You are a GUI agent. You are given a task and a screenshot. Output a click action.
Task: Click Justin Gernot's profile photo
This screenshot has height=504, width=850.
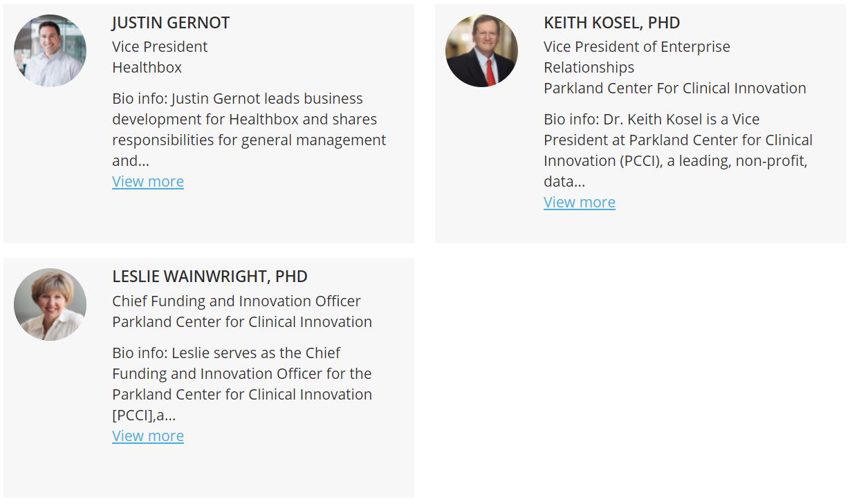tap(50, 50)
